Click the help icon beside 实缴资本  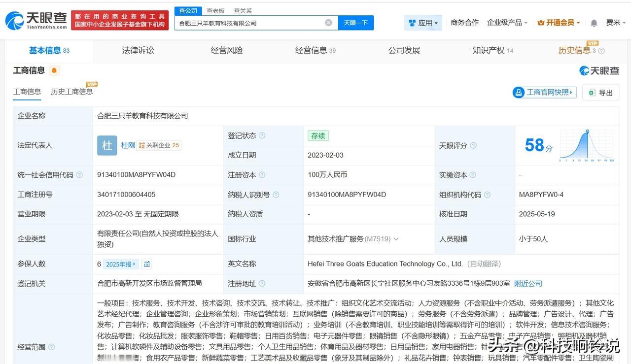(x=473, y=175)
